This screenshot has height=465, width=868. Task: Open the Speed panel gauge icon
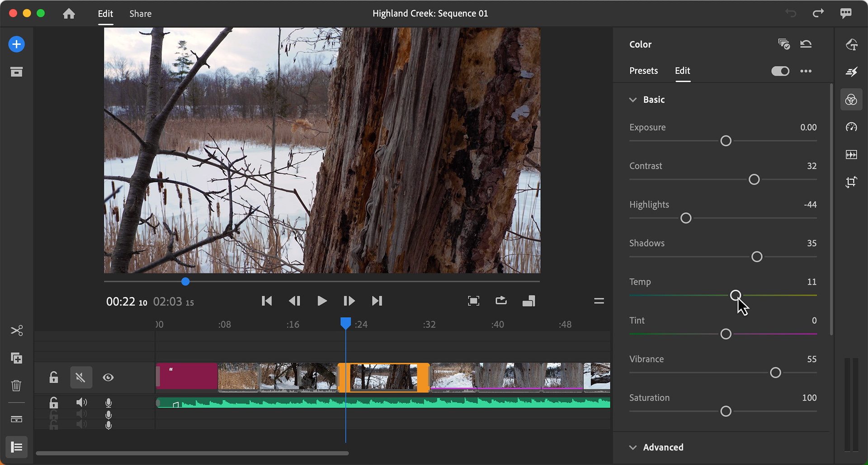pos(851,127)
